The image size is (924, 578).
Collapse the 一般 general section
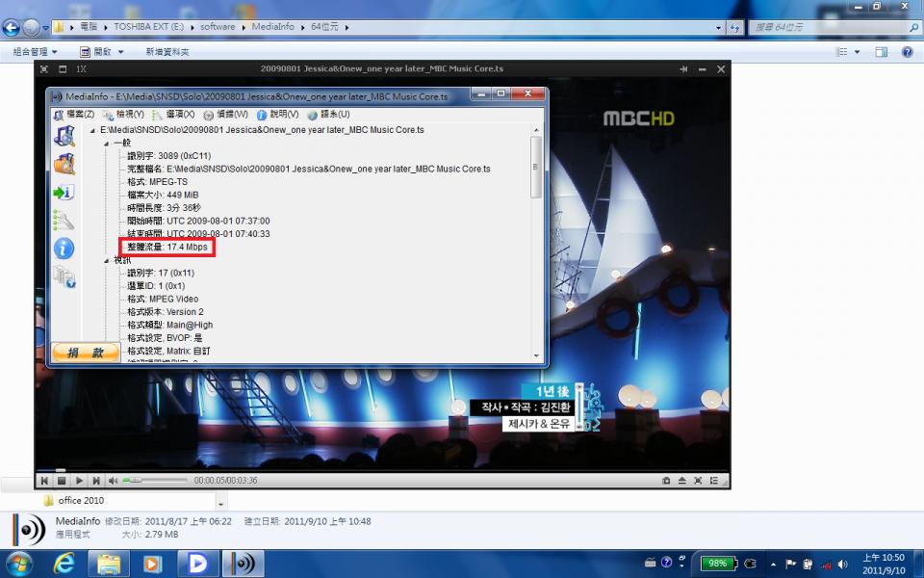[106, 144]
